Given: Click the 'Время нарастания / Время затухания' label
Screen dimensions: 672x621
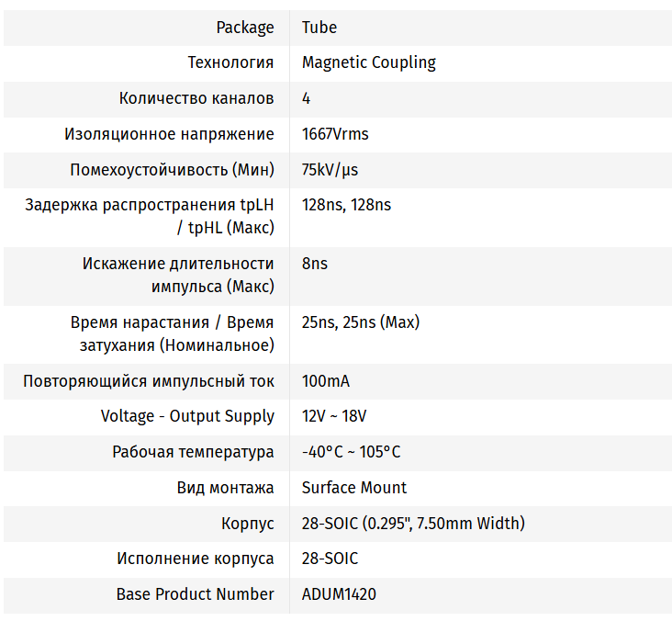Looking at the screenshot, I should click(172, 333).
